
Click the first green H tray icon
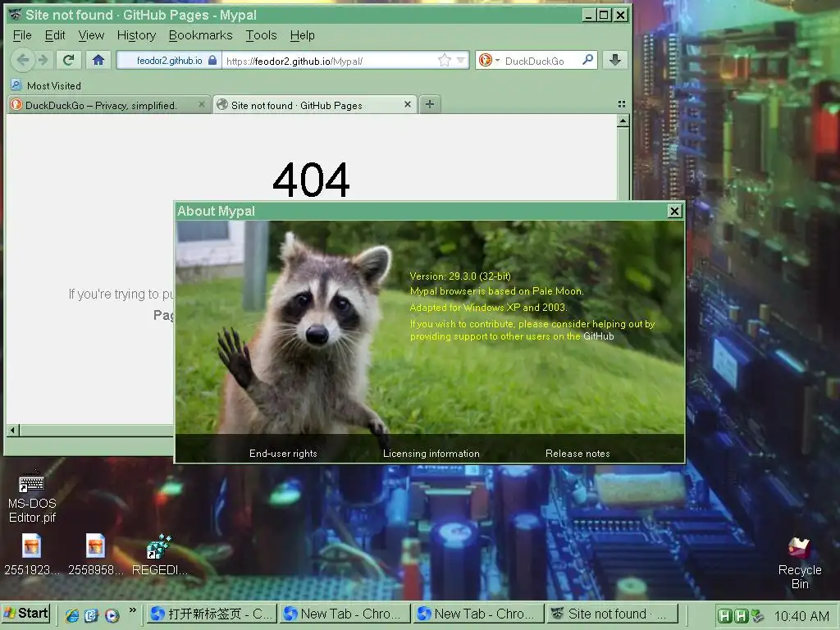(725, 616)
